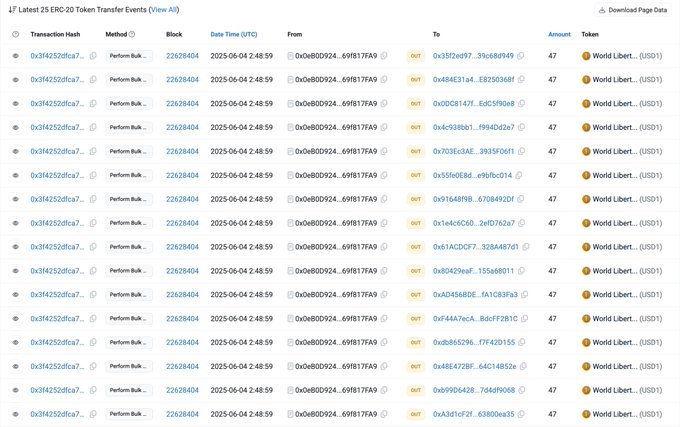Click the question mark icon left of Transaction Hash
Image resolution: width=680 pixels, height=427 pixels.
point(15,34)
